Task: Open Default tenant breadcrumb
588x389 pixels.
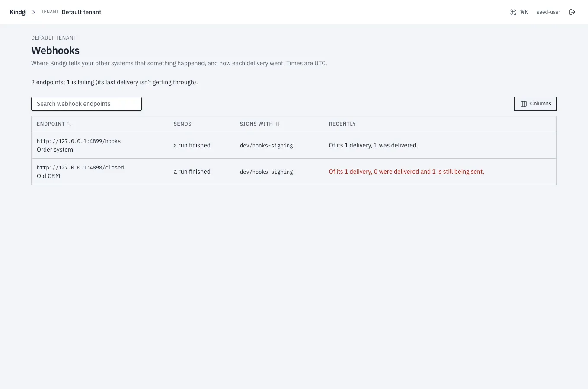Action: tap(81, 12)
